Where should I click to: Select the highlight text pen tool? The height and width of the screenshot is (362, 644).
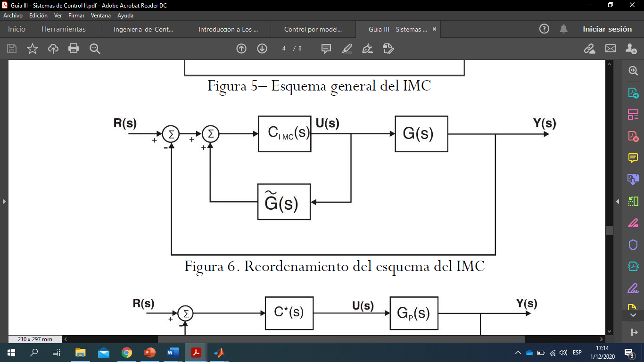(347, 49)
